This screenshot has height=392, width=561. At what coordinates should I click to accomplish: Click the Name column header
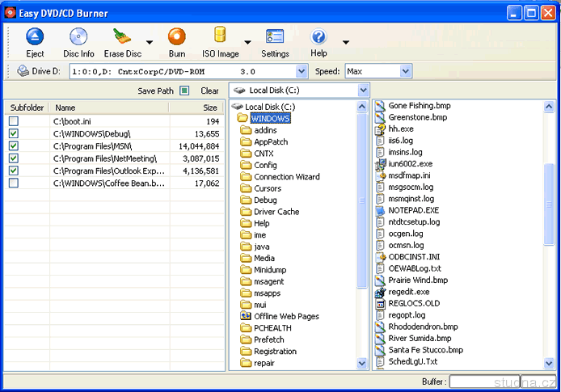click(109, 107)
